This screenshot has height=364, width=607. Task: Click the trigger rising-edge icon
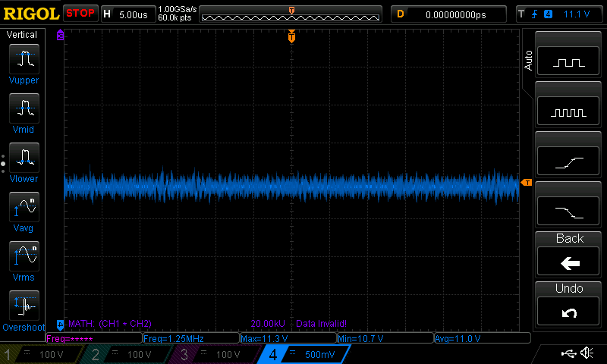coord(535,14)
